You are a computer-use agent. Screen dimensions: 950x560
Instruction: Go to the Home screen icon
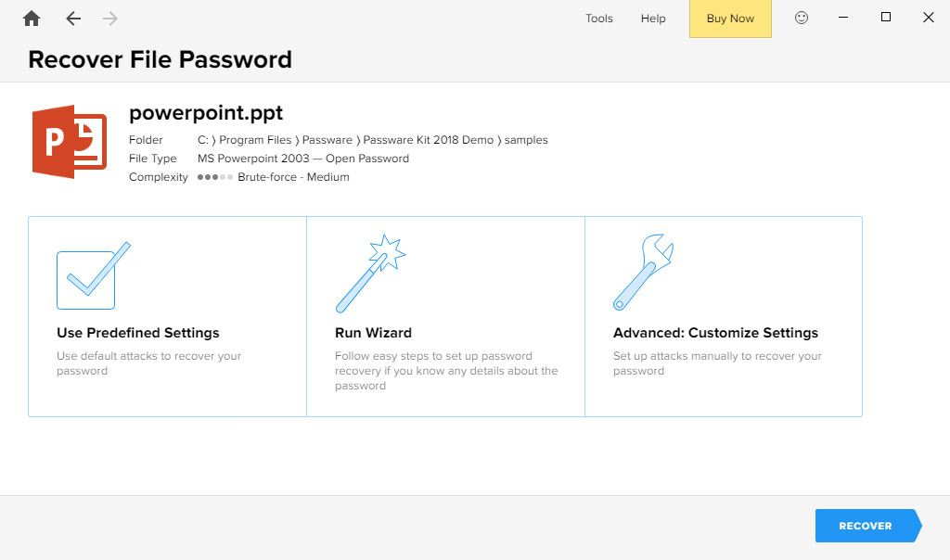(x=32, y=19)
